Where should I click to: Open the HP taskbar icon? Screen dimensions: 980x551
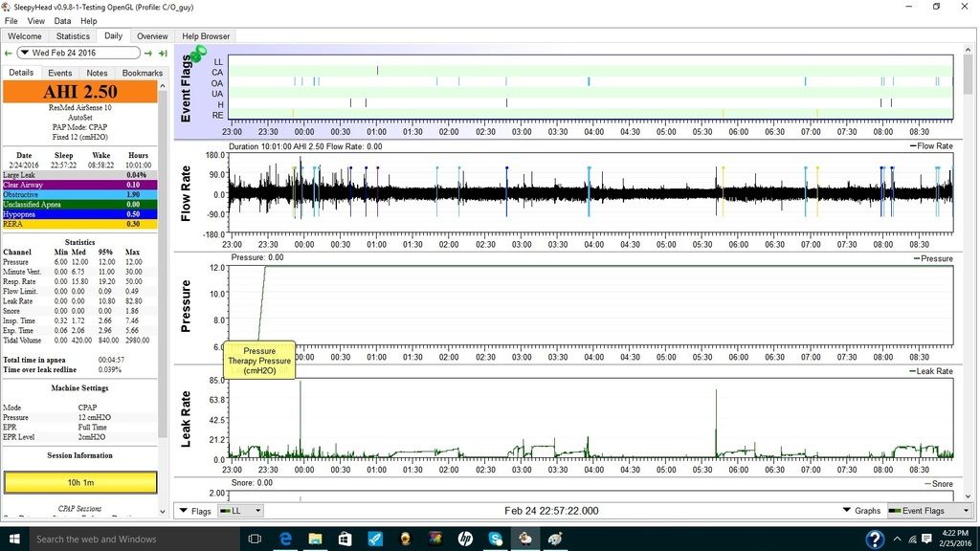click(465, 539)
